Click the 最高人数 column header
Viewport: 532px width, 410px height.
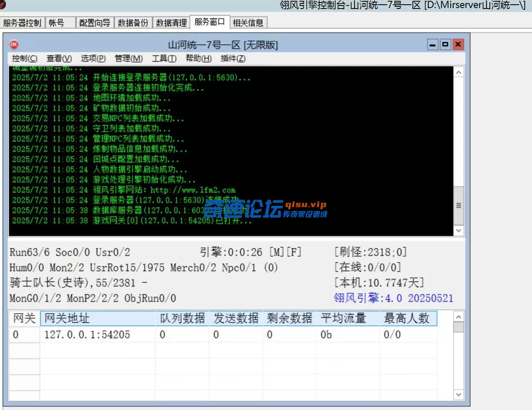pyautogui.click(x=408, y=318)
